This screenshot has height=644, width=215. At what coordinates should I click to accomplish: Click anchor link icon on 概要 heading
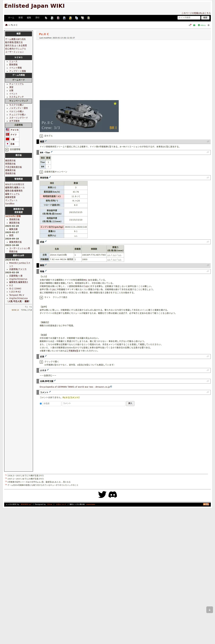point(208,141)
